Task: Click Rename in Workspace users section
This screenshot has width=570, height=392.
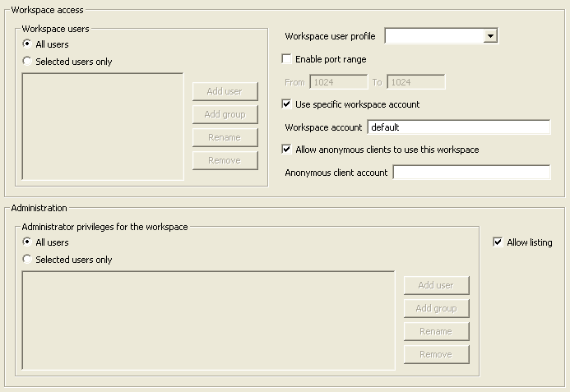Action: 225,137
